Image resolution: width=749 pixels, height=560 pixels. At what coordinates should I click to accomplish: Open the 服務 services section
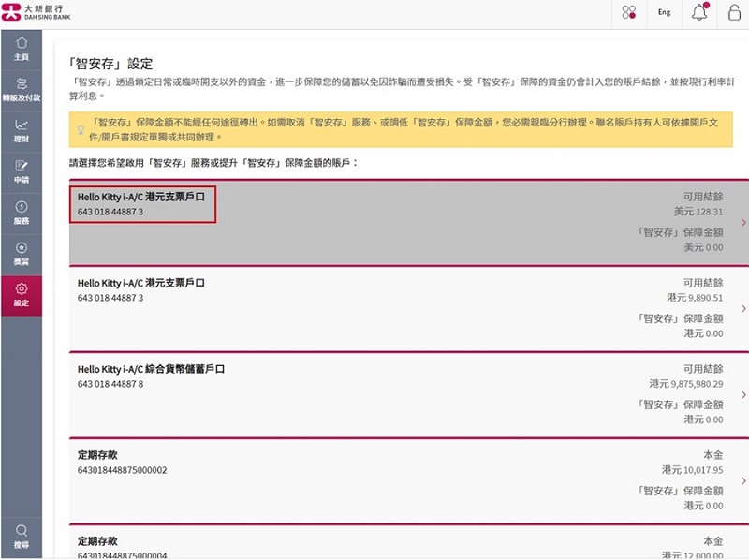[21, 213]
